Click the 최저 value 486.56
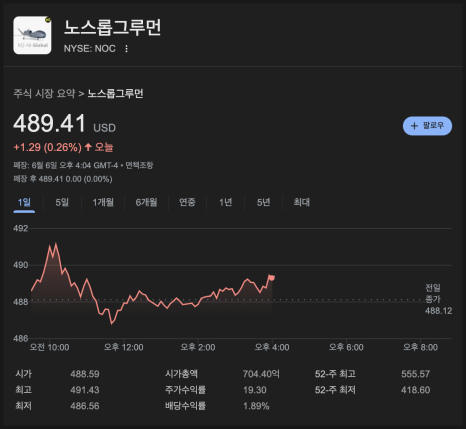Screen dimensions: 466x429 click(x=85, y=406)
